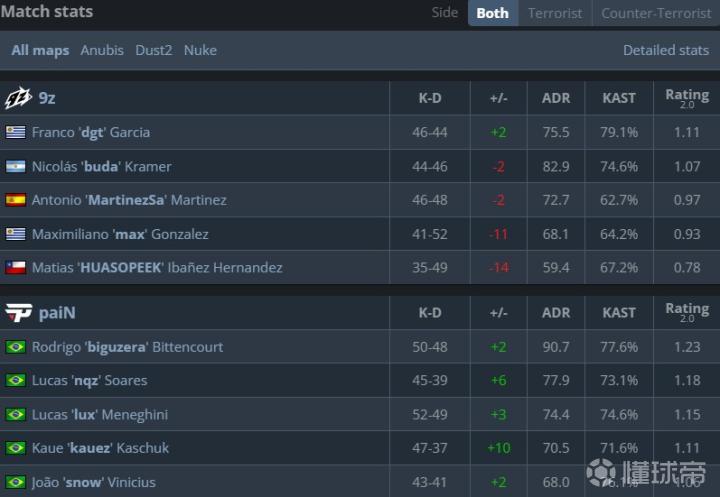
Task: Click the 9z team name link
Action: pos(47,98)
